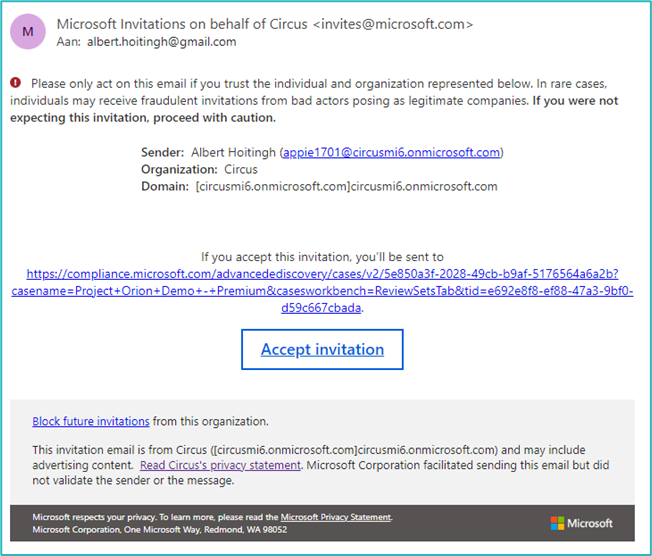Click the 'If you accept this invitation' text
This screenshot has width=652, height=556.
[322, 257]
